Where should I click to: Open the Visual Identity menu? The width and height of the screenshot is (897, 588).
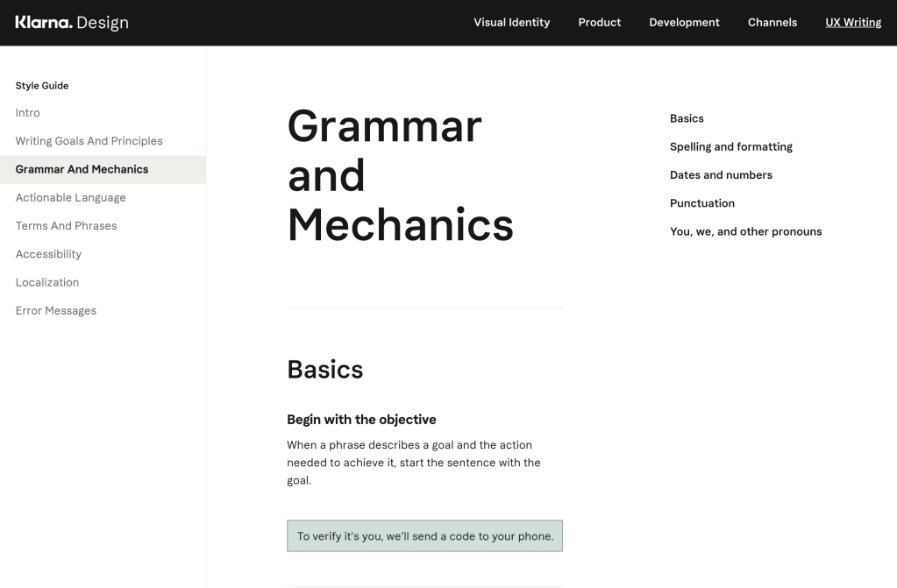511,23
